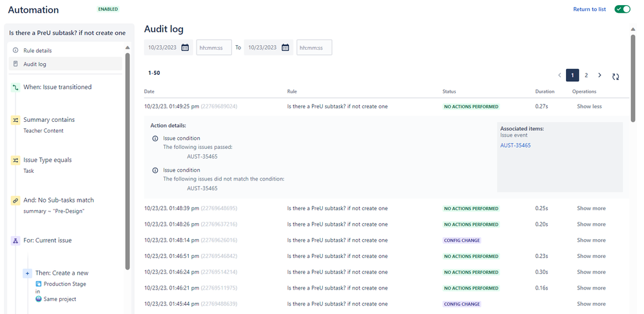Click the Rule details info icon
644x314 pixels.
pyautogui.click(x=15, y=50)
